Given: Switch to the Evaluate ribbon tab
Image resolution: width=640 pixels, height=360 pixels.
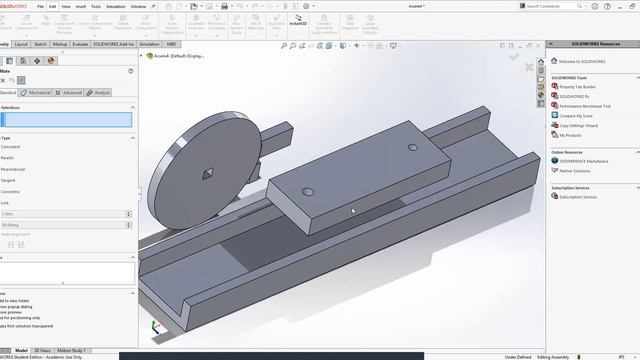Looking at the screenshot, I should (x=80, y=44).
